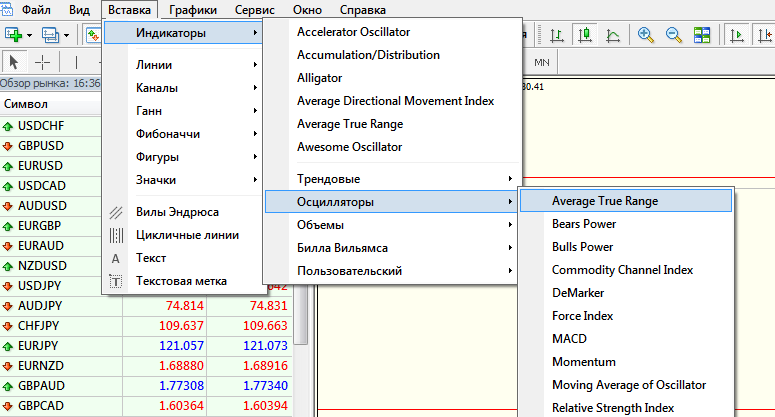The width and height of the screenshot is (775, 417).
Task: Expand the Фигуры submenu
Action: 183,157
